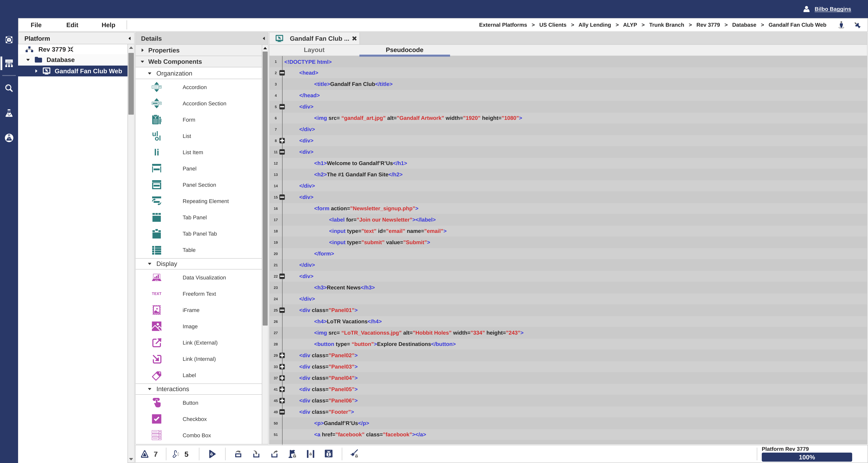Image resolution: width=868 pixels, height=463 pixels.
Task: Collapse the Display section
Action: (x=150, y=264)
